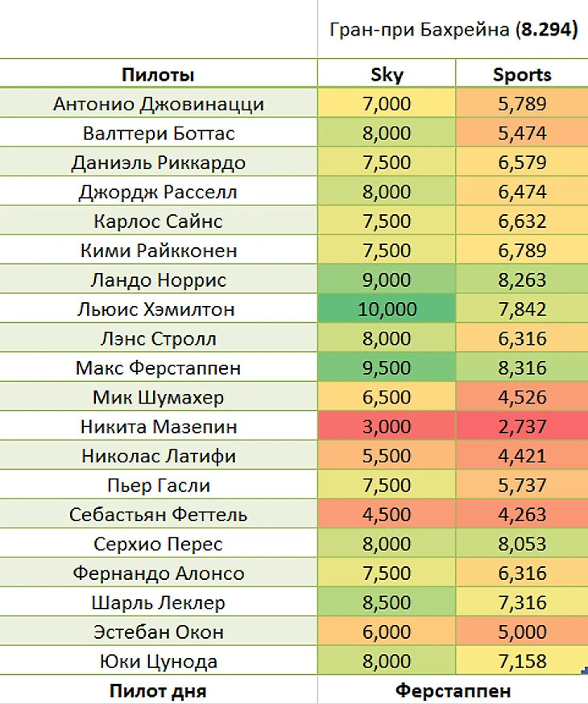Click Hamilton's Sky score 10,000 cell
The height and width of the screenshot is (704, 588).
(387, 309)
